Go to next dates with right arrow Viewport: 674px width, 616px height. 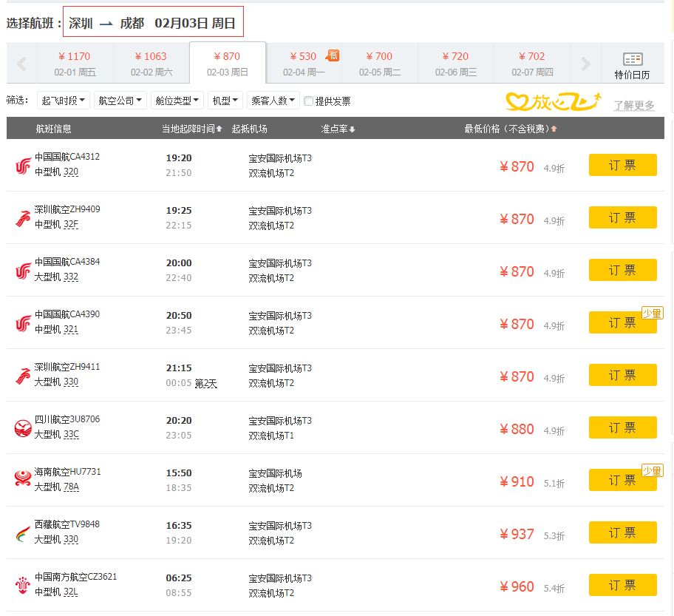tap(585, 64)
